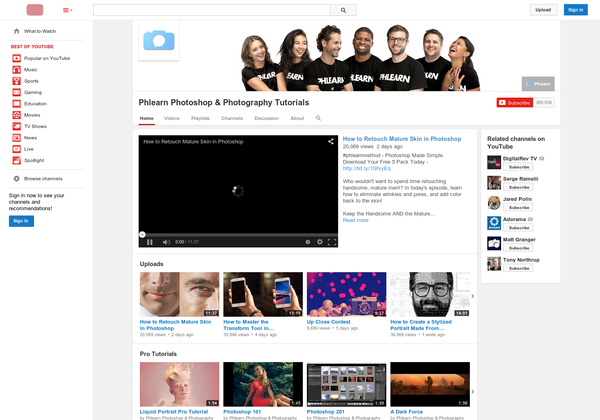
Task: Subscribe to Serge Ramelli
Action: pyautogui.click(x=518, y=187)
